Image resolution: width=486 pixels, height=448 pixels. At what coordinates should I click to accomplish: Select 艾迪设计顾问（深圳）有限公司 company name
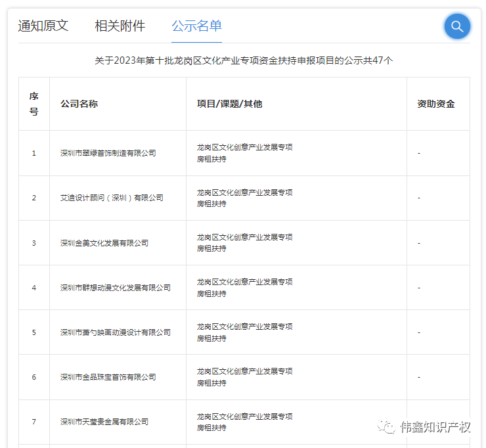point(112,198)
